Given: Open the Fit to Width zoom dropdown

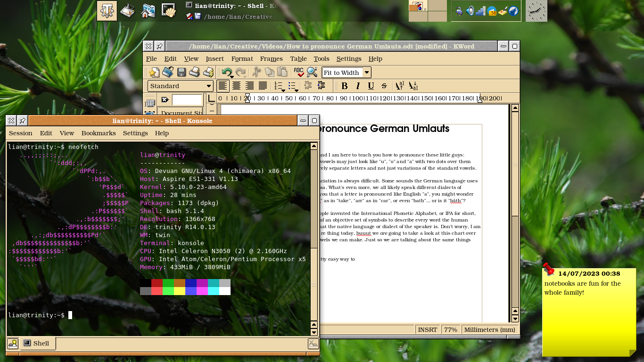Looking at the screenshot, I should tap(367, 73).
